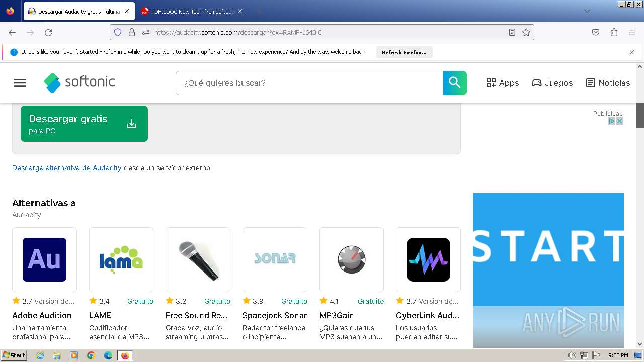Click the volume speaker tray icon
Screen dimensions: 644x362
coord(572,355)
